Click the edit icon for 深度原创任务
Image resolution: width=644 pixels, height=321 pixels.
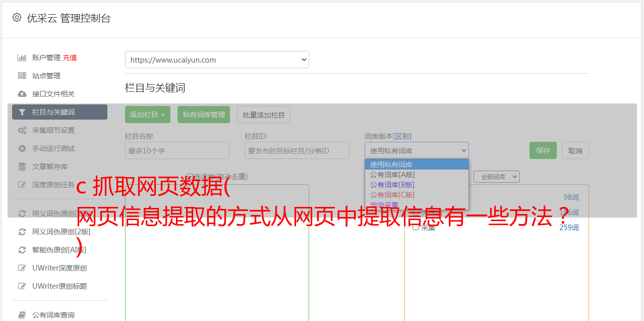(x=22, y=185)
